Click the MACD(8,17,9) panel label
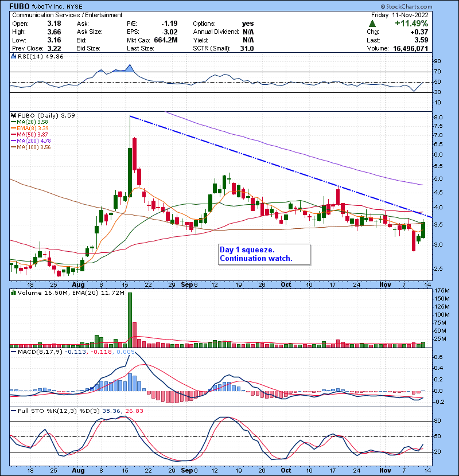The height and width of the screenshot is (476, 459). [x=40, y=352]
